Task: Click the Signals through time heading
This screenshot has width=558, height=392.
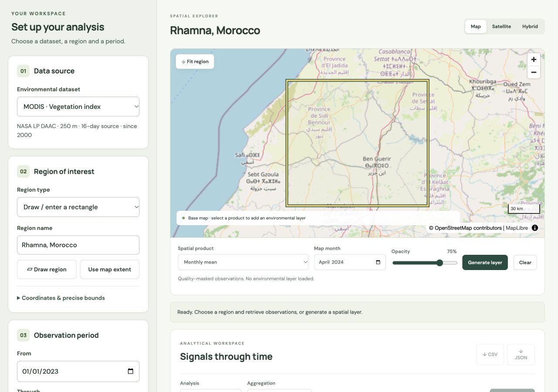Action: pyautogui.click(x=226, y=357)
